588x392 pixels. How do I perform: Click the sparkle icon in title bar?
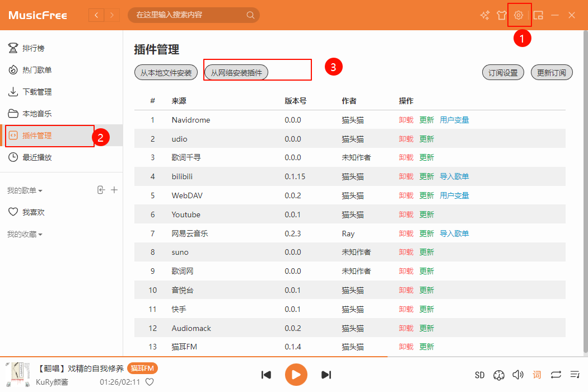click(485, 15)
